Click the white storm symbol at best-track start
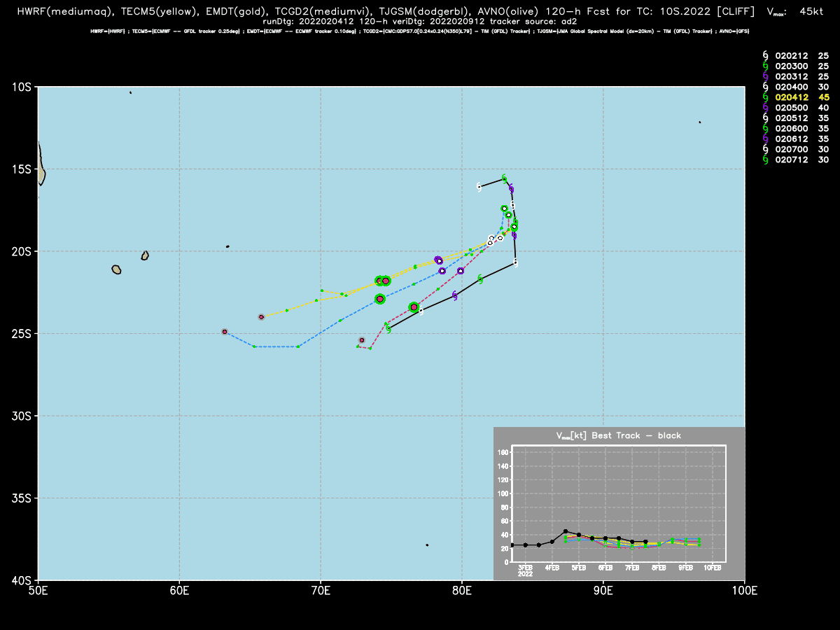Image resolution: width=840 pixels, height=630 pixels. pos(479,187)
